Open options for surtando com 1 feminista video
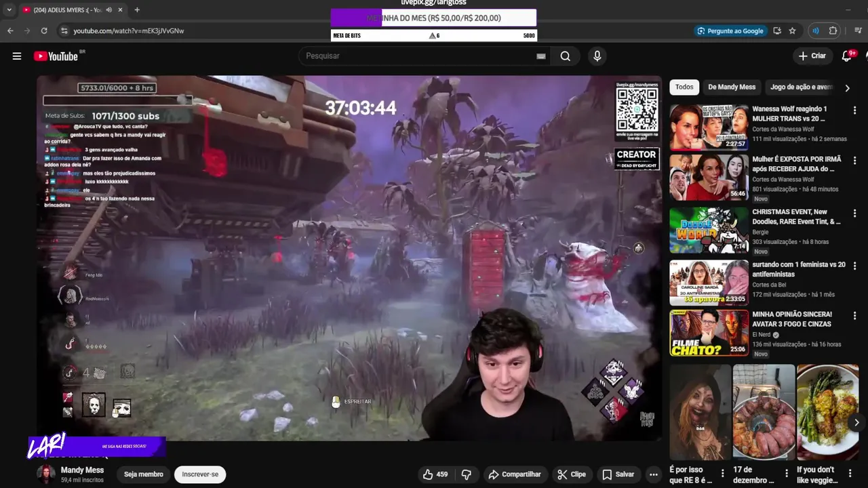Image resolution: width=868 pixels, height=488 pixels. (854, 266)
